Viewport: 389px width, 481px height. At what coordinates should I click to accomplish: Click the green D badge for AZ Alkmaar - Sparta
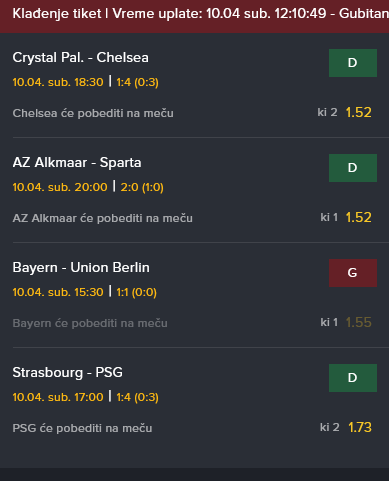353,168
